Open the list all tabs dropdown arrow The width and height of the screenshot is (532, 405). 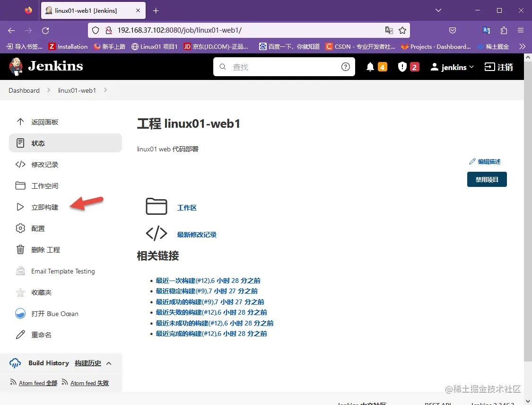click(x=438, y=10)
